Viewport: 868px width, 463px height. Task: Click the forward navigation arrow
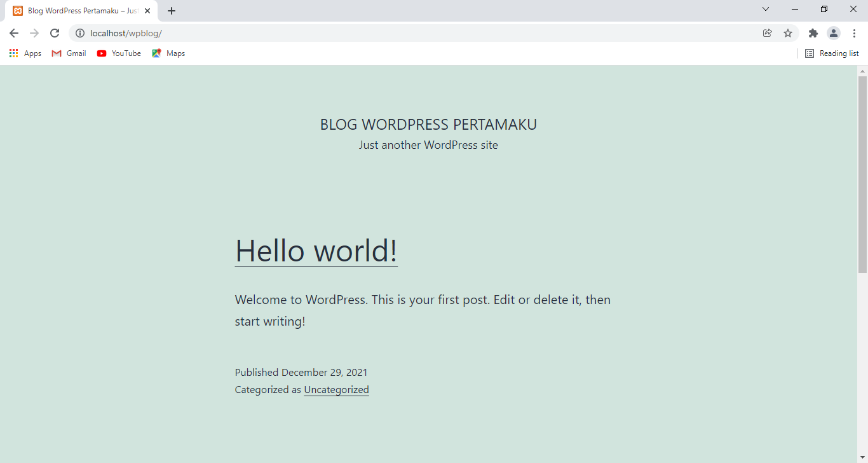coord(34,33)
